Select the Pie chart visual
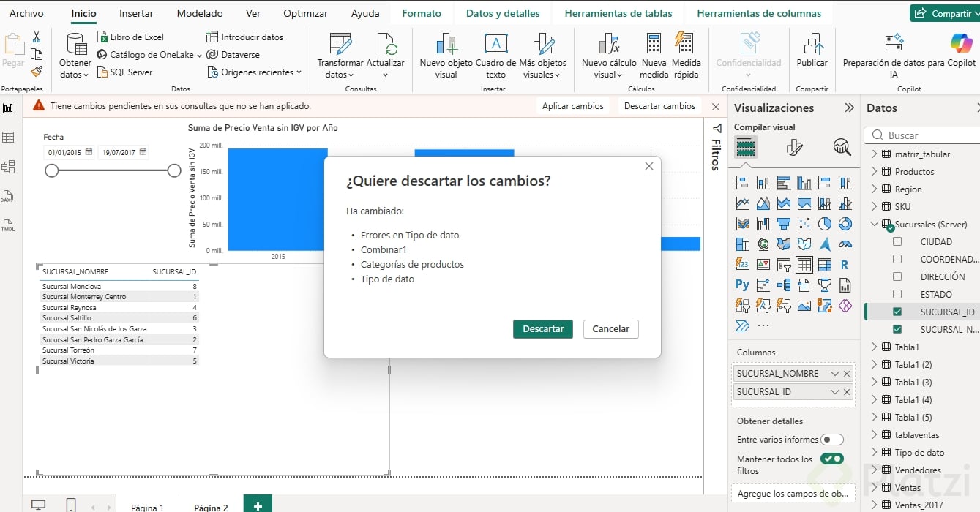The width and height of the screenshot is (980, 512). [x=825, y=224]
